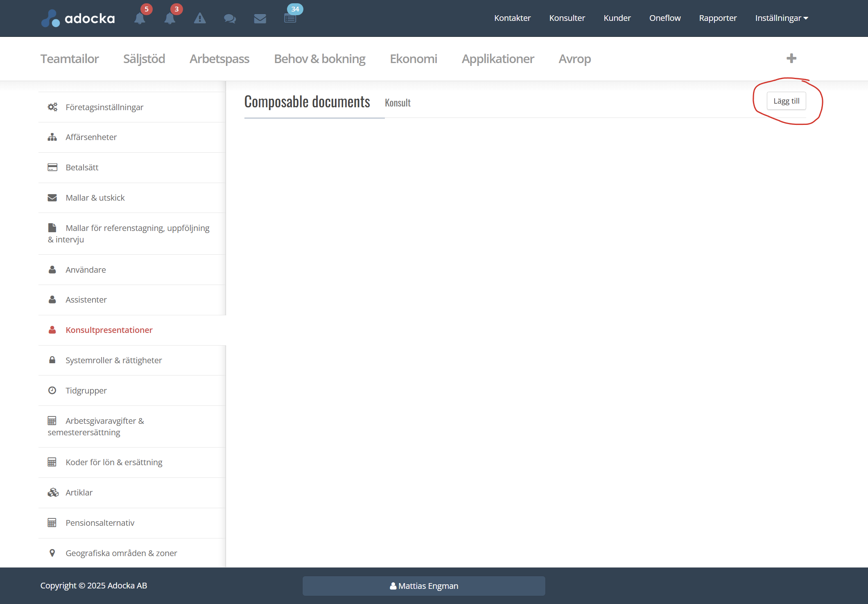The height and width of the screenshot is (604, 868).
Task: Open the Konsulter menu item
Action: coord(567,18)
